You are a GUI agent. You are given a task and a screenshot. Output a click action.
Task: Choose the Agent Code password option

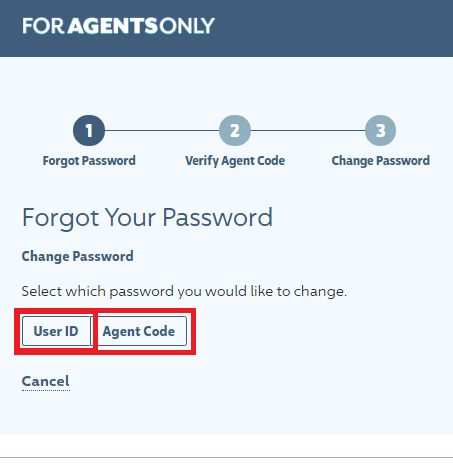click(139, 331)
